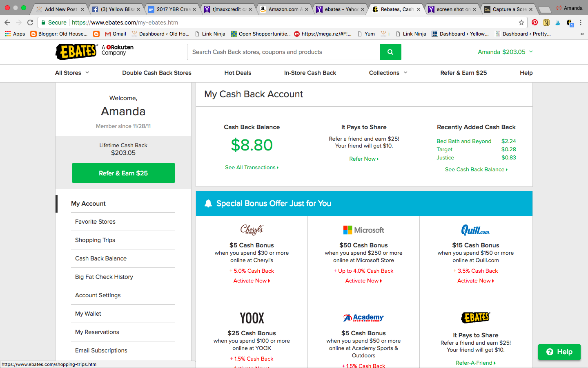Open the Chrome three-dot menu
Screen dimensions: 588x368
point(580,22)
